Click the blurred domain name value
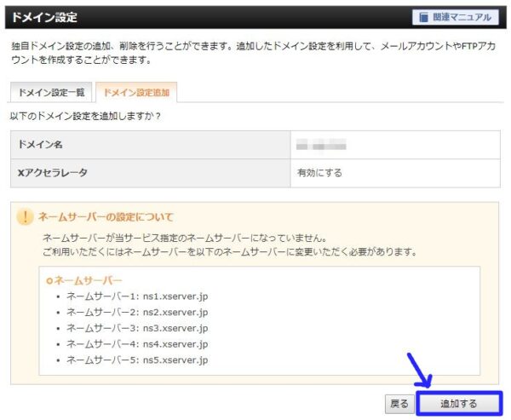The width and height of the screenshot is (511, 420). tap(321, 145)
